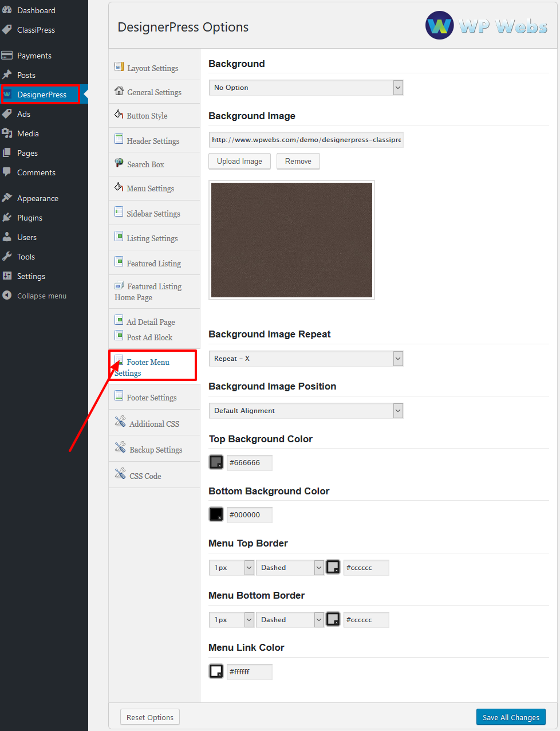Pick the Menu Link Color swatch
Viewport: 560px width, 731px height.
[x=216, y=671]
